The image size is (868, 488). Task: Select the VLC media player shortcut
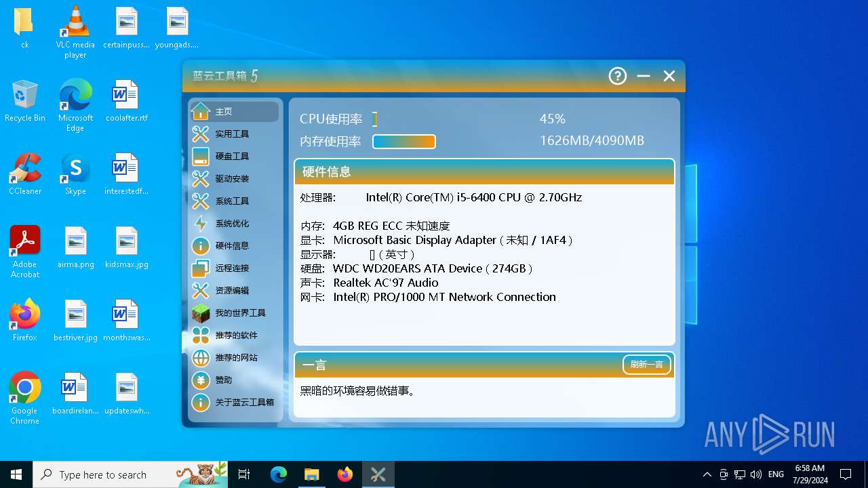[x=75, y=33]
